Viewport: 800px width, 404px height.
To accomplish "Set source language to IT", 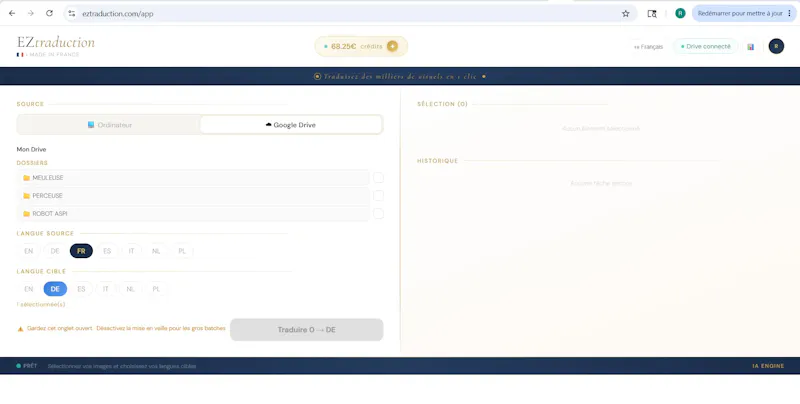I will [x=132, y=251].
